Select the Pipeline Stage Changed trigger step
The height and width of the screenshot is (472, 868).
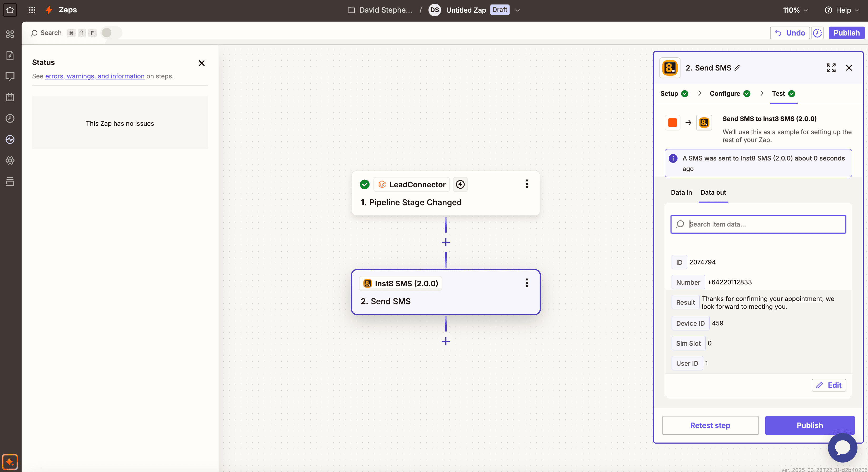pyautogui.click(x=446, y=193)
